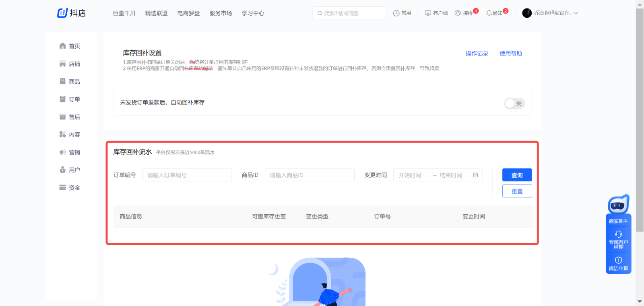Open the 首页 home icon in sidebar

pos(62,46)
